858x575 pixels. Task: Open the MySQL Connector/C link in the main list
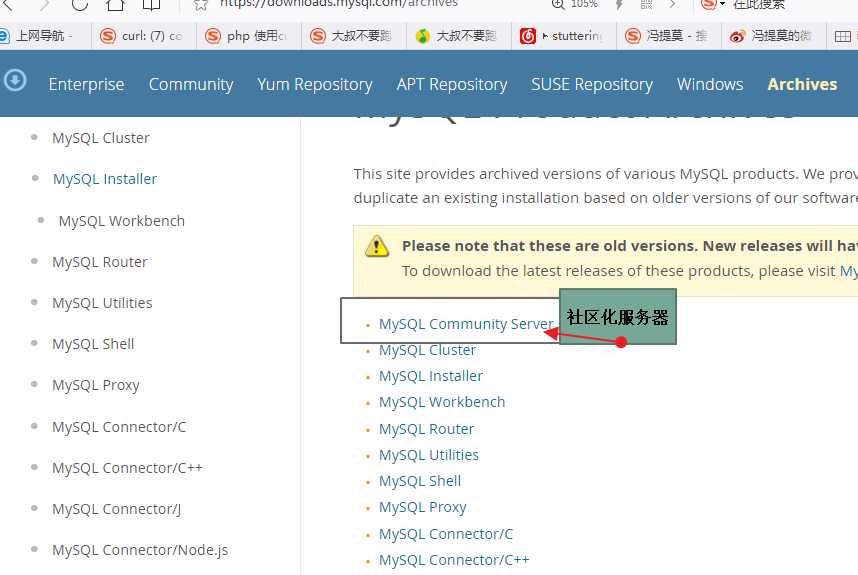pyautogui.click(x=446, y=534)
